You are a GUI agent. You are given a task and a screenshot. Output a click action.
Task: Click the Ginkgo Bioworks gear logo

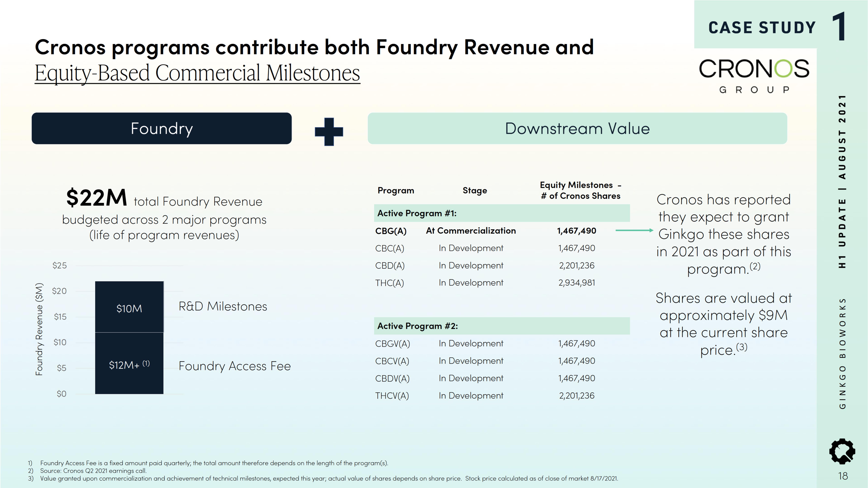click(x=842, y=451)
